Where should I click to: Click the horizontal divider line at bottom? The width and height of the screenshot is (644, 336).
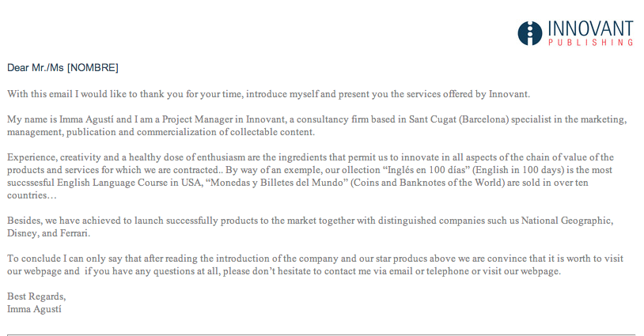[x=321, y=334]
